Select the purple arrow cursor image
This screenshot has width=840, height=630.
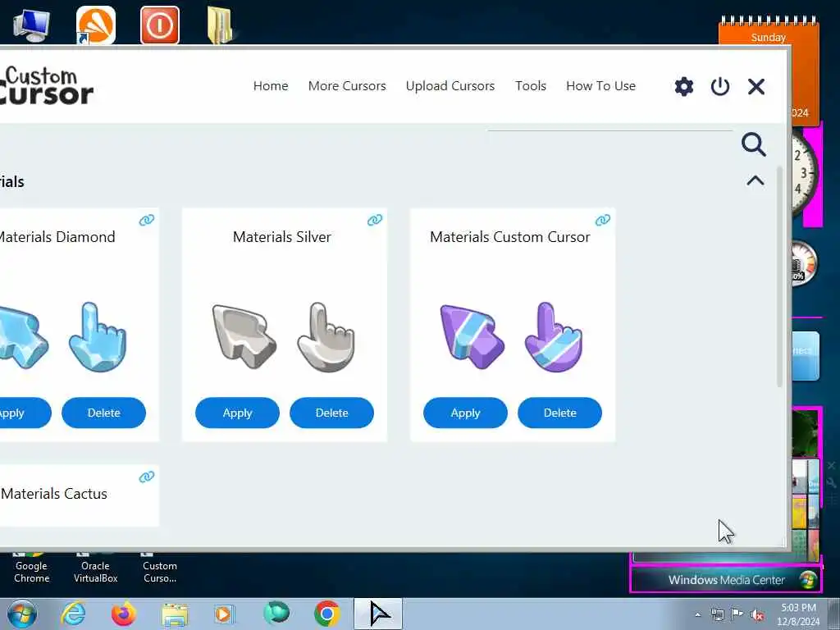click(472, 336)
